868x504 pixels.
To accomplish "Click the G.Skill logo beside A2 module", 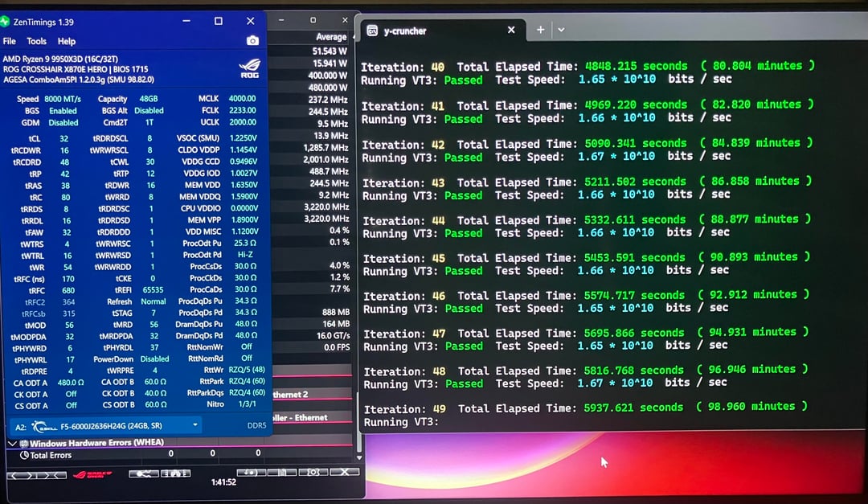I will click(x=44, y=427).
